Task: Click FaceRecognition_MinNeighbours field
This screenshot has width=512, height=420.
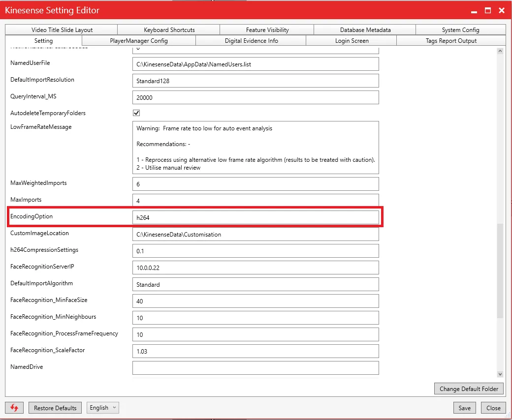Action: (256, 318)
